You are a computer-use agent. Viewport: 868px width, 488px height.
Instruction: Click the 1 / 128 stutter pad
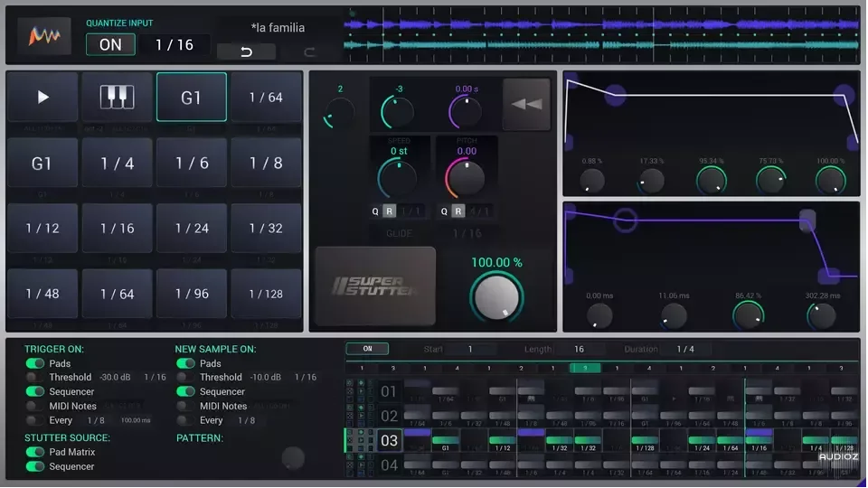pos(266,294)
